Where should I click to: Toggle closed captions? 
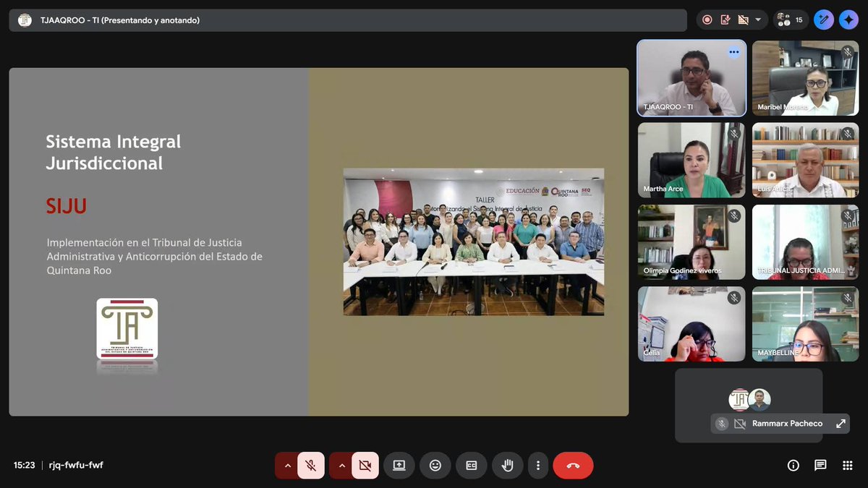tap(472, 466)
